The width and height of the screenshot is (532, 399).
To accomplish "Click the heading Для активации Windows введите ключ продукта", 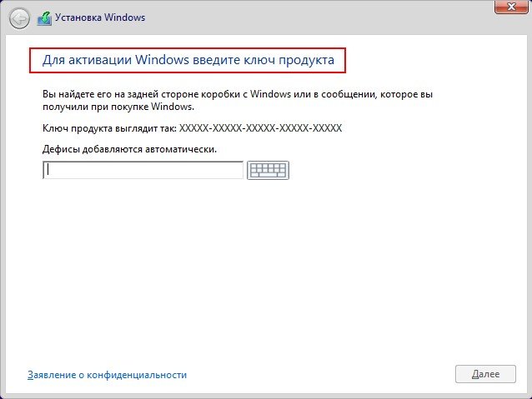I will (188, 60).
